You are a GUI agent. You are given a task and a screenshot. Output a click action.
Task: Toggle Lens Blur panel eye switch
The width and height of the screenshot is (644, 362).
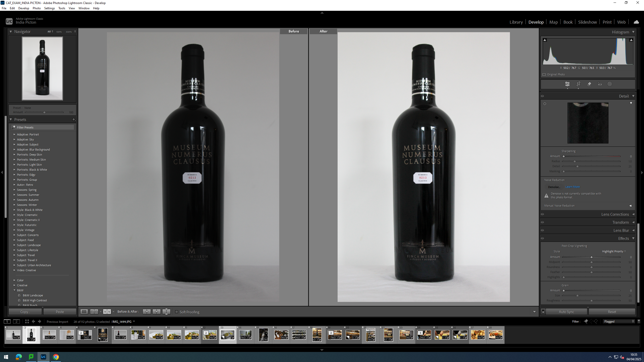click(542, 230)
